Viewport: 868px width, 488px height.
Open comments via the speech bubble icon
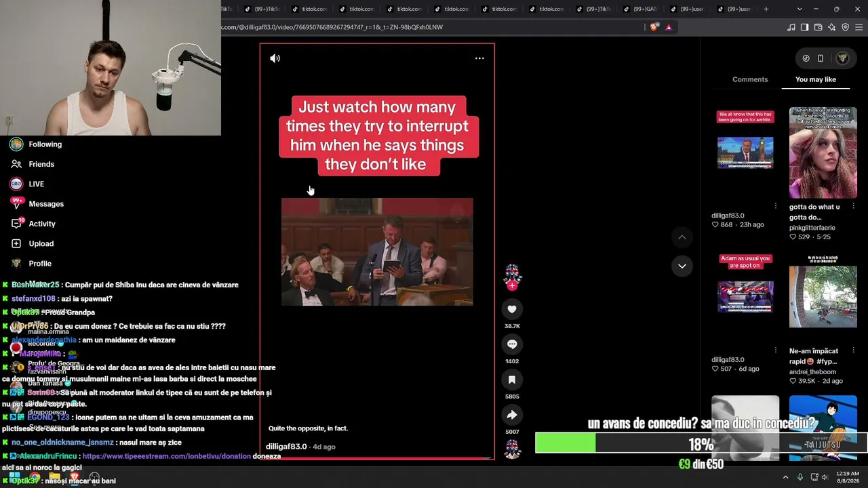pos(512,344)
